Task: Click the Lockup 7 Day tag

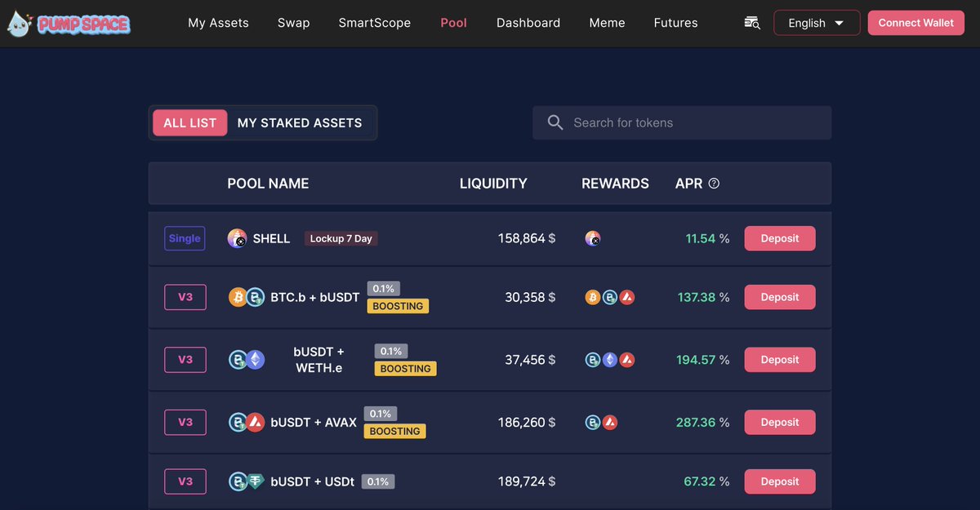Action: coord(341,239)
